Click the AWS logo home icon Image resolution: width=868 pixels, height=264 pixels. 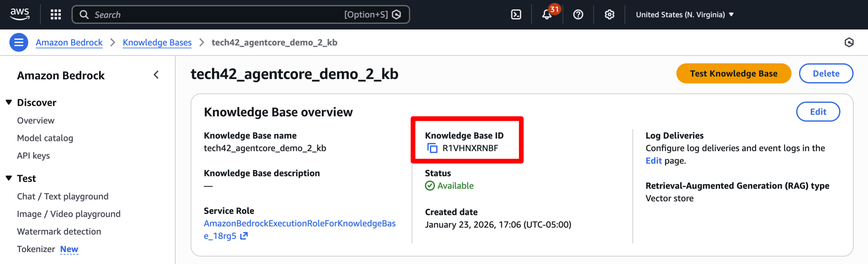(19, 14)
